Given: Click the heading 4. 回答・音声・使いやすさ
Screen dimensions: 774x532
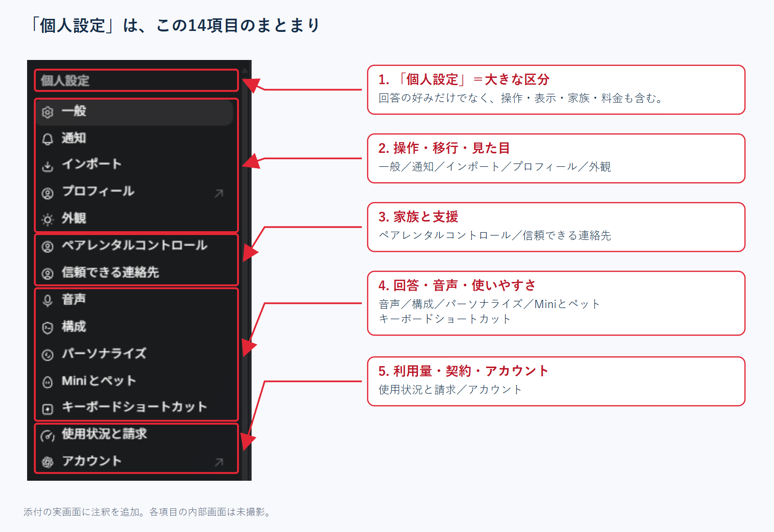Looking at the screenshot, I should point(457,285).
